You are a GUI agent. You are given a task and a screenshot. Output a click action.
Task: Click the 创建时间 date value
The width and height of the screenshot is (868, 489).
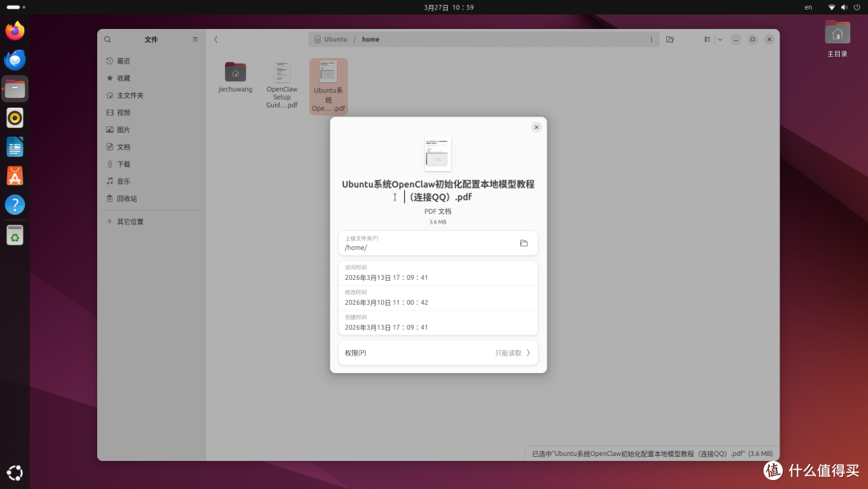pos(386,327)
